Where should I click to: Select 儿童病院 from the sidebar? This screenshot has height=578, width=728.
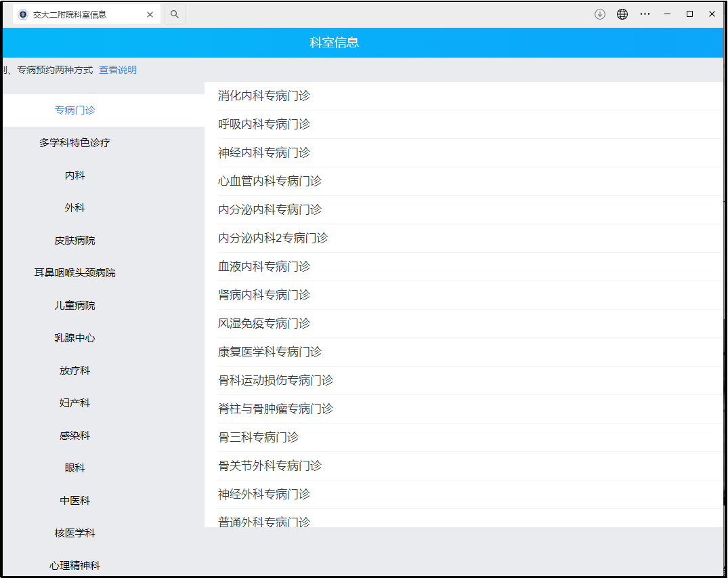74,306
